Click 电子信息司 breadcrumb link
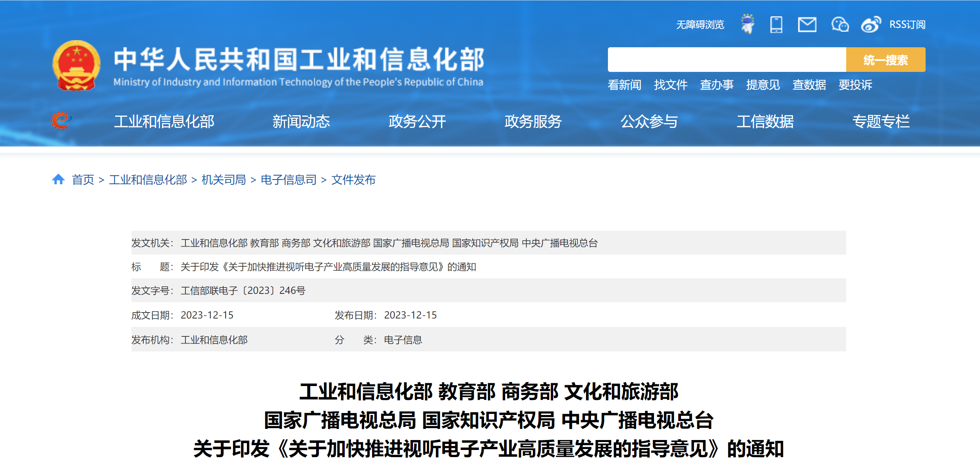 tap(289, 180)
